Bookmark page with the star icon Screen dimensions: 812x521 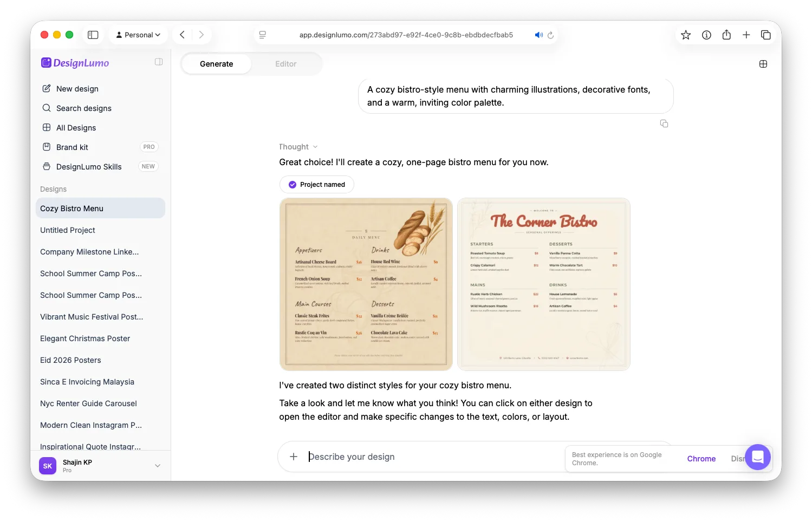[686, 35]
